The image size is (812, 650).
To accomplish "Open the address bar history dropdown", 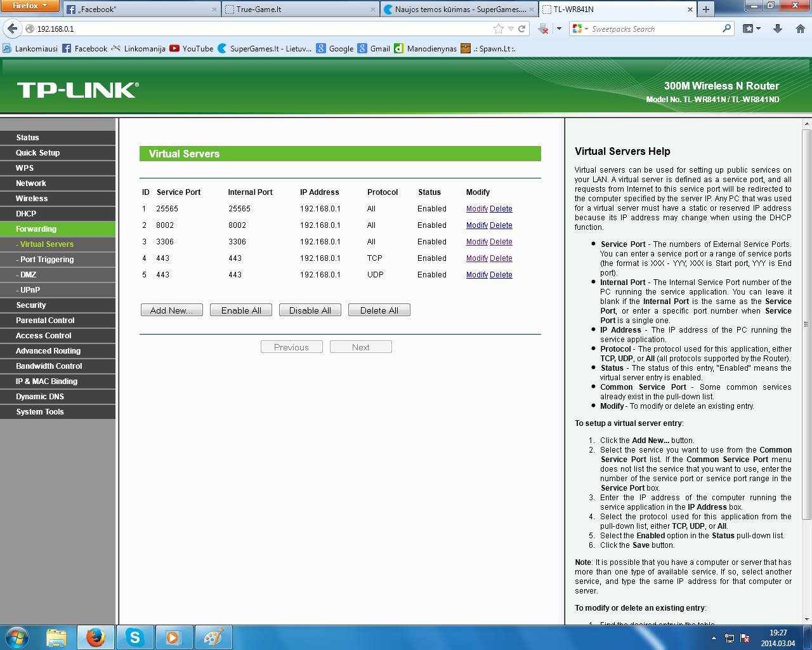I will click(511, 29).
